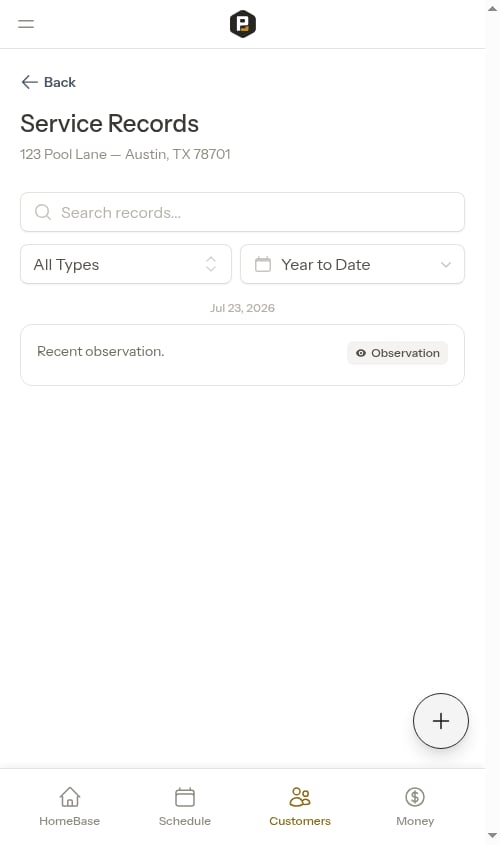
Task: Focus the Search records field
Action: click(242, 212)
